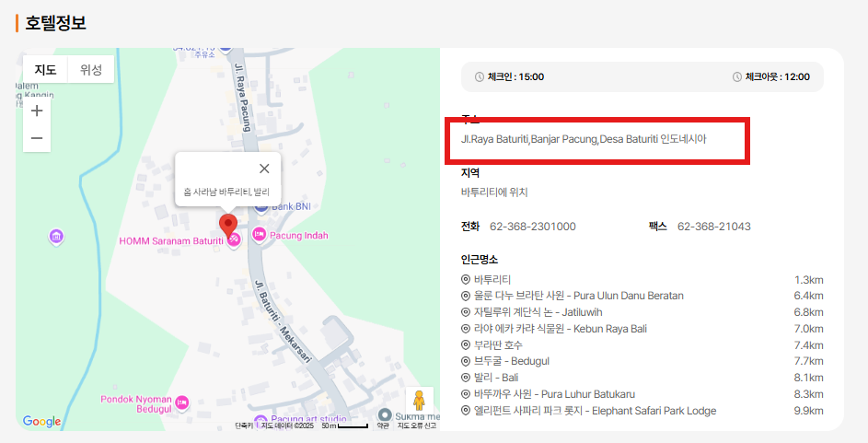868x443 pixels.
Task: Click the Pacung art studio marker
Action: tap(260, 421)
